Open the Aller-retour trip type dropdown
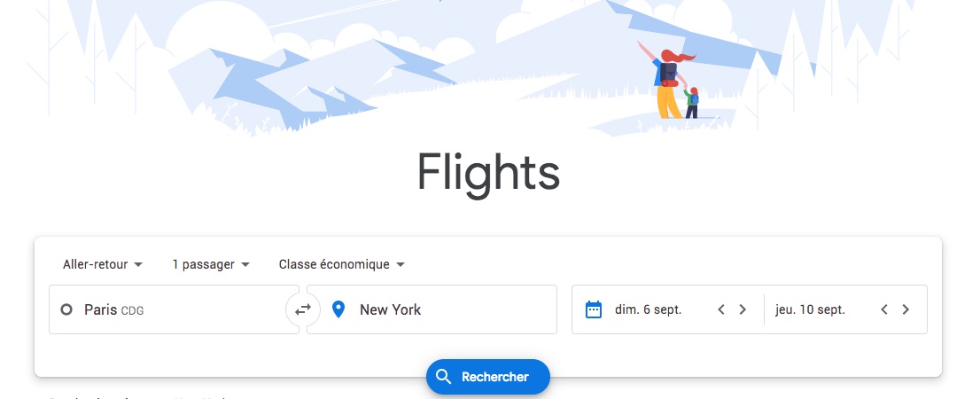The height and width of the screenshot is (399, 980). click(x=103, y=264)
